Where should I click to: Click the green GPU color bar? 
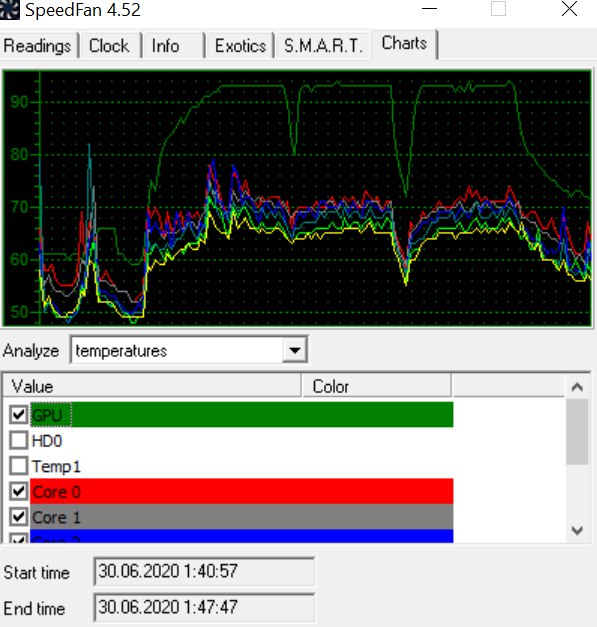click(x=242, y=415)
